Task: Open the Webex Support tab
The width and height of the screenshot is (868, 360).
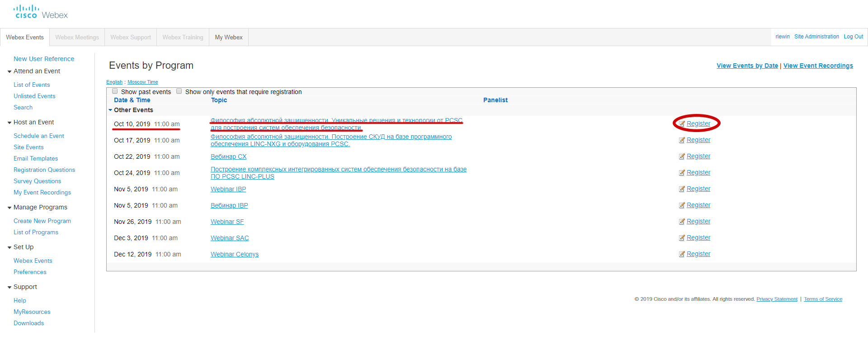Action: tap(131, 37)
